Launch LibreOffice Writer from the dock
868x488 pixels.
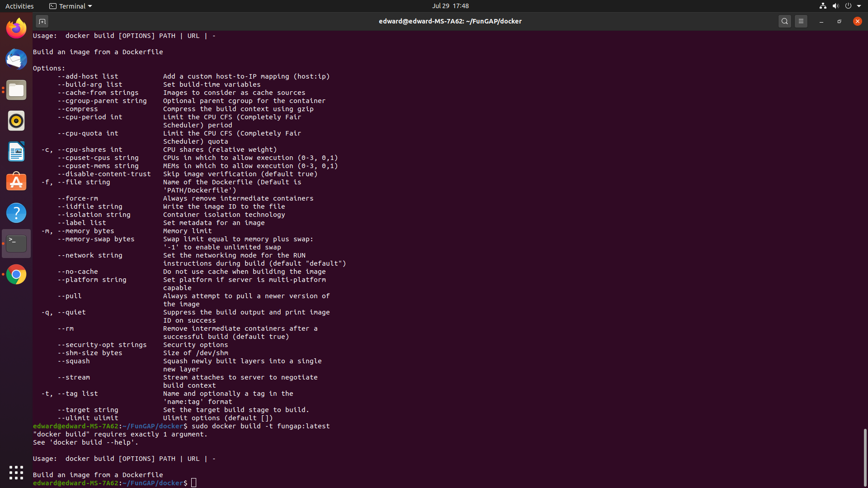(x=16, y=151)
